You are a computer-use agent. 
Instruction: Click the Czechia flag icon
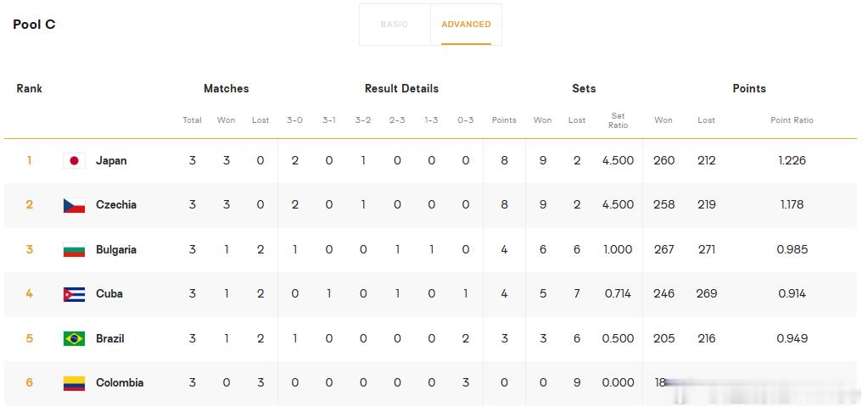click(74, 205)
